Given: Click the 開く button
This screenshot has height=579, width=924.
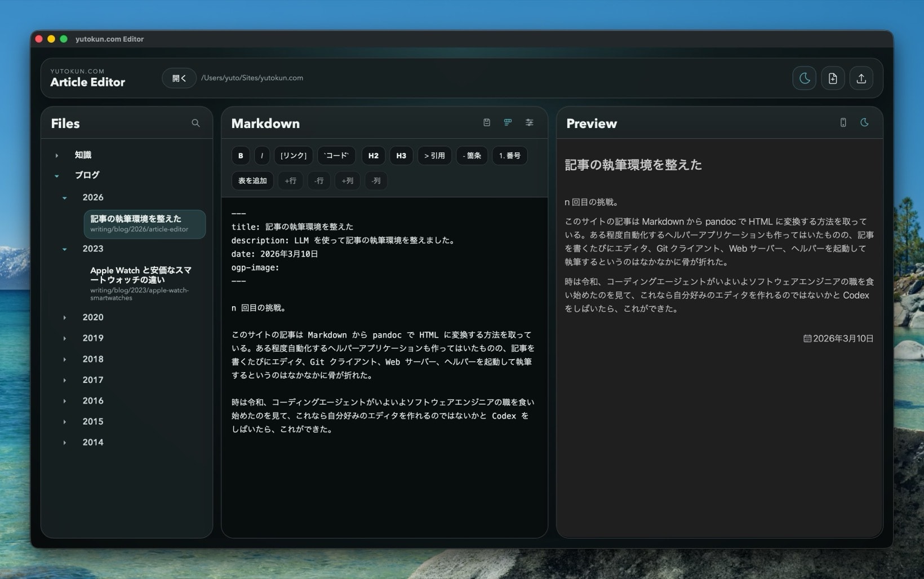Looking at the screenshot, I should 179,78.
